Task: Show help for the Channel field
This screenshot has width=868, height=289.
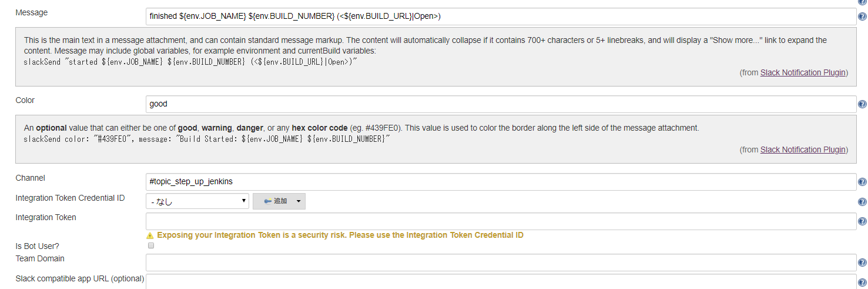Action: pyautogui.click(x=862, y=182)
